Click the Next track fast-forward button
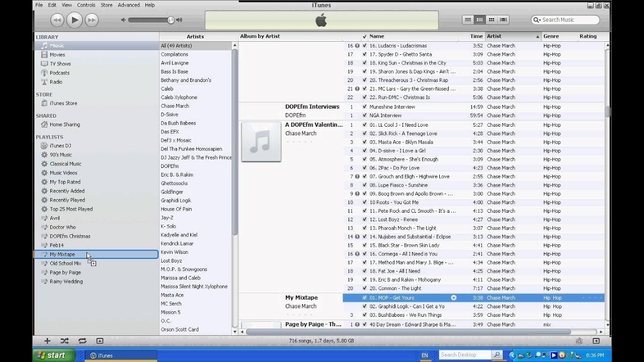This screenshot has width=644, height=362. pyautogui.click(x=92, y=20)
